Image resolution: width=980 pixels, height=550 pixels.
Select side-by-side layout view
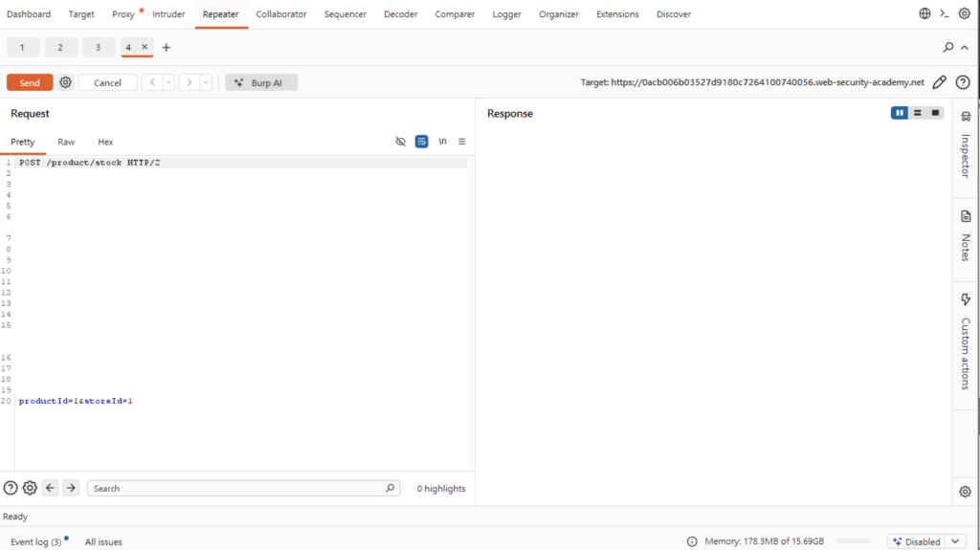[x=900, y=113]
